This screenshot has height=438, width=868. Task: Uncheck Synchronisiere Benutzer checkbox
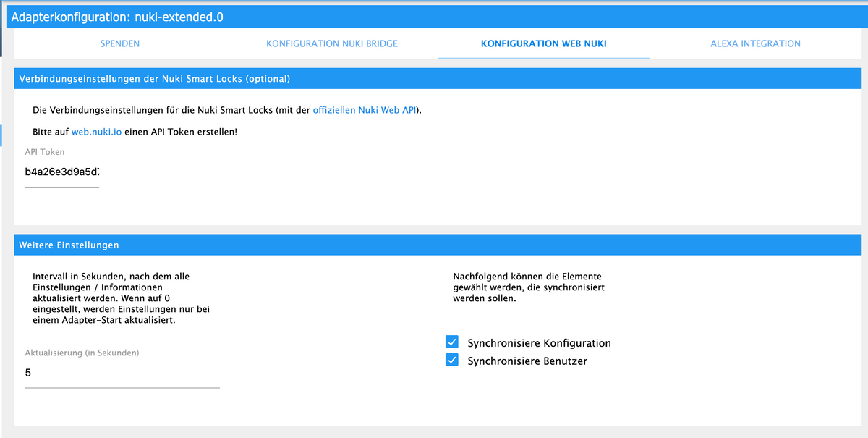coord(452,360)
